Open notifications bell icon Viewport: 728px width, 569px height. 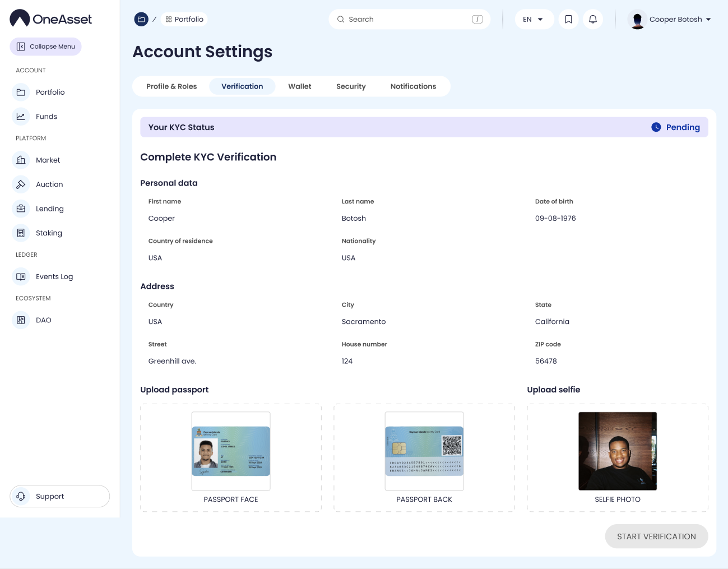click(x=592, y=19)
